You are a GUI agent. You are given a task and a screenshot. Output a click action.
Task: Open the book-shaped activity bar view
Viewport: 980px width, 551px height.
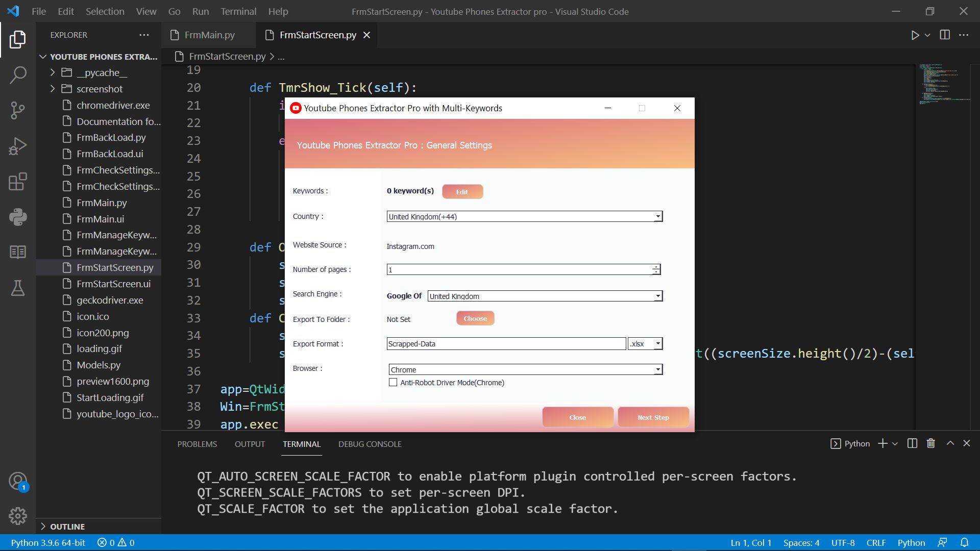pos(17,252)
